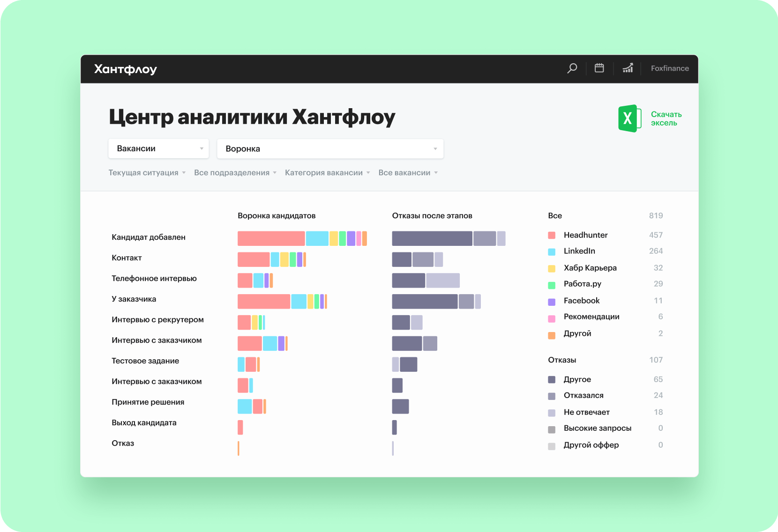Click the purple Facebook color swatch
The width and height of the screenshot is (778, 532).
[x=551, y=302]
